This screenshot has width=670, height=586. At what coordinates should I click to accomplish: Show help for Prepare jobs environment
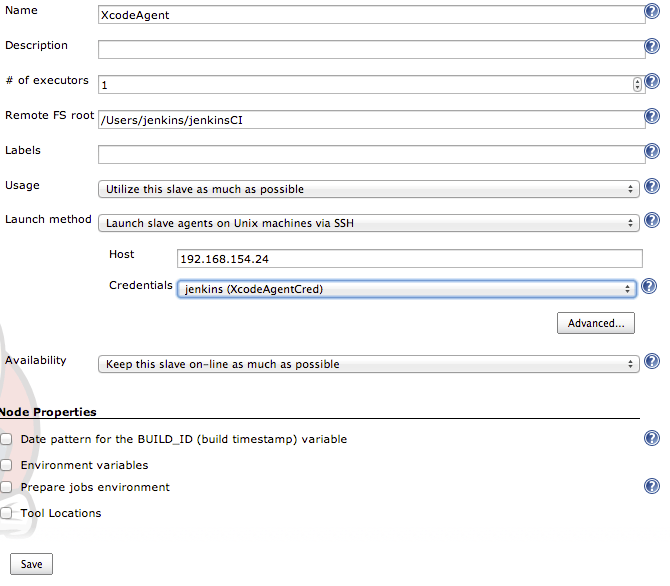pos(652,486)
